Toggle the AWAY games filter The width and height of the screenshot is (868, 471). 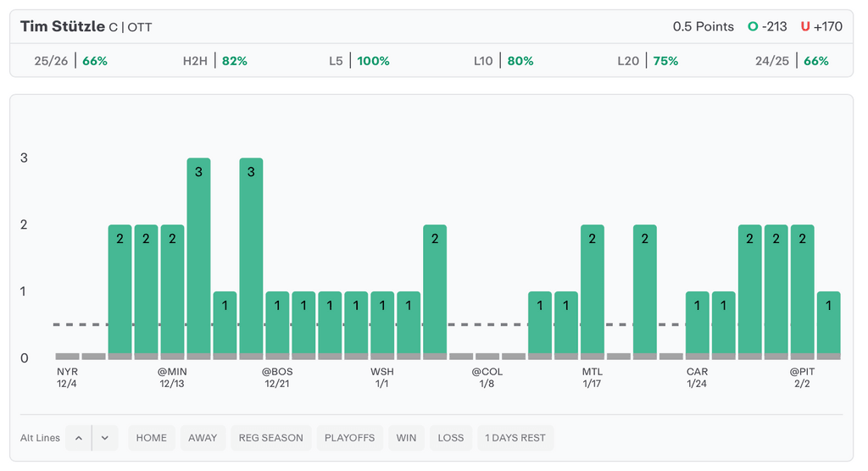tap(203, 438)
